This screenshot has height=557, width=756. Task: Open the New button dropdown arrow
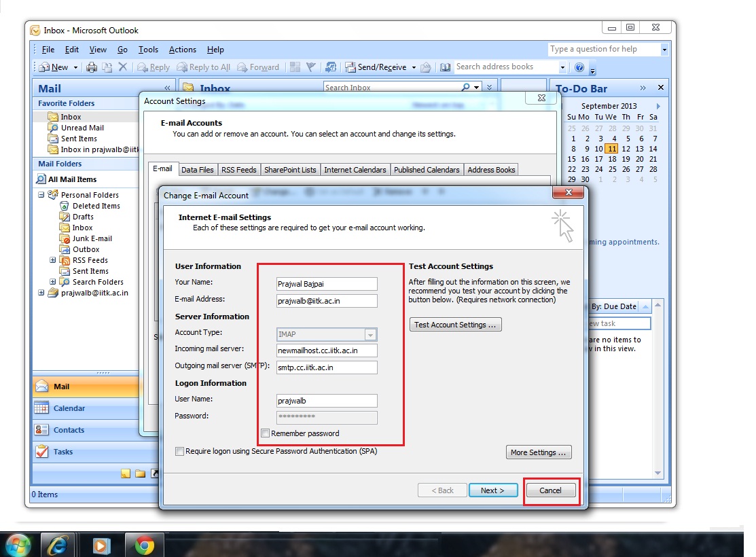(x=75, y=67)
